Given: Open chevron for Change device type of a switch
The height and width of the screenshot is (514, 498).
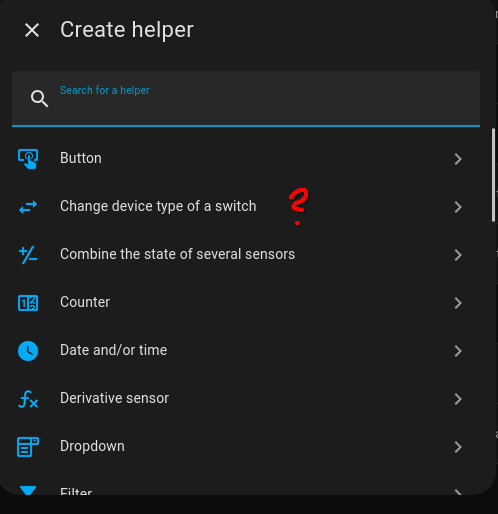Looking at the screenshot, I should (x=458, y=207).
